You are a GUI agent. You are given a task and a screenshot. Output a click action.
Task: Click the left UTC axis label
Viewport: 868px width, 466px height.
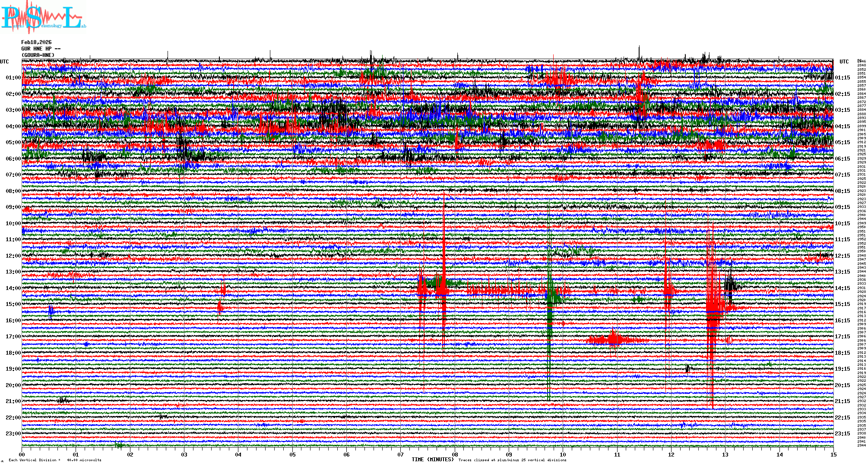(4, 62)
